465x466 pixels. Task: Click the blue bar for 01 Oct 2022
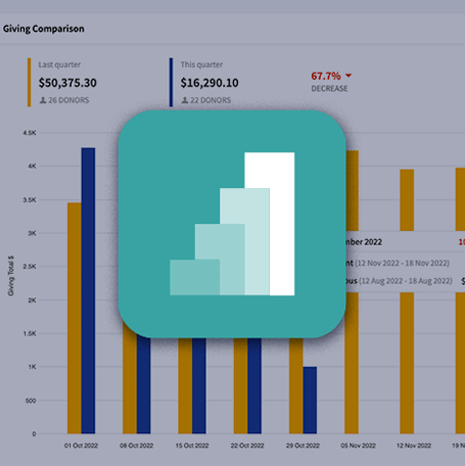pos(88,290)
